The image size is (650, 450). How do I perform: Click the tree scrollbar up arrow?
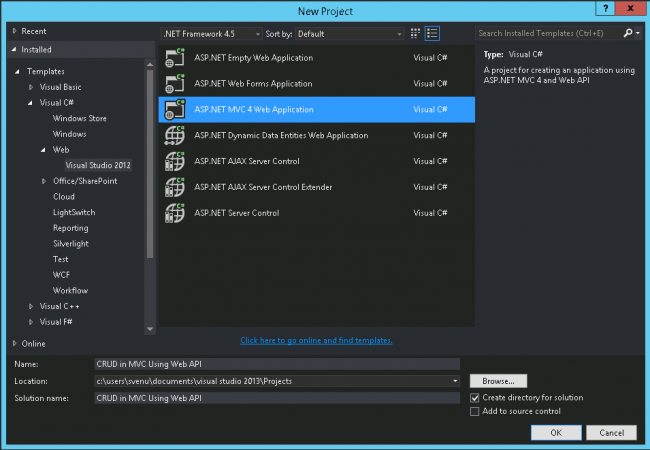click(150, 65)
